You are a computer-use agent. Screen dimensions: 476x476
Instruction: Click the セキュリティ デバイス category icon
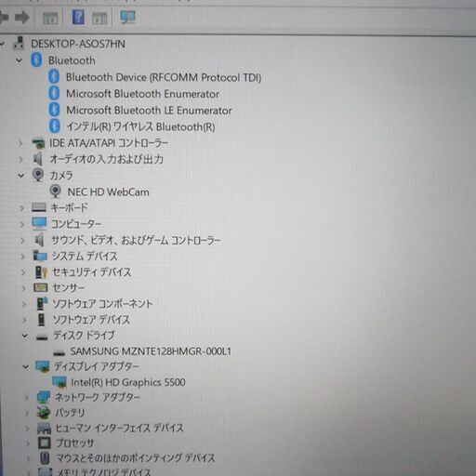coord(41,272)
